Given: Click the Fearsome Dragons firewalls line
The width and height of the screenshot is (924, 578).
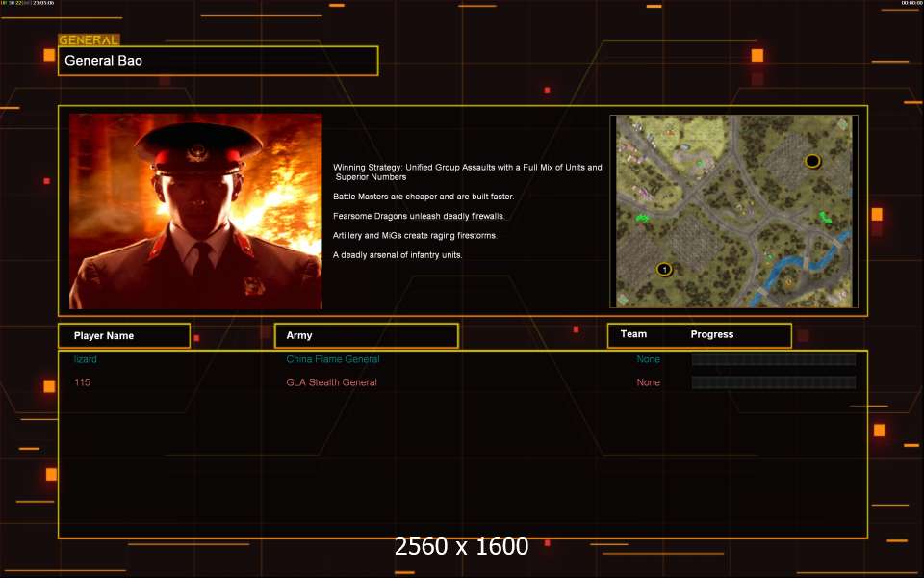Looking at the screenshot, I should (419, 216).
